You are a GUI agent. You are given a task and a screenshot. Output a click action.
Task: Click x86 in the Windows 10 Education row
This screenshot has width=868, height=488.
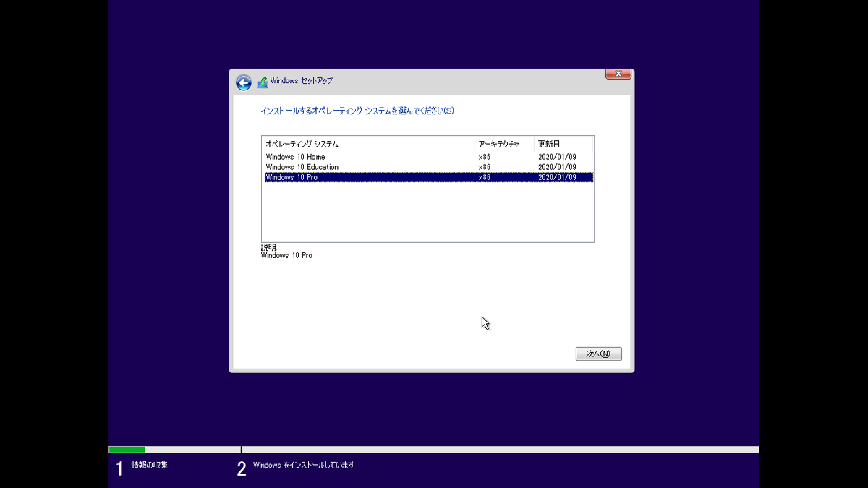485,167
